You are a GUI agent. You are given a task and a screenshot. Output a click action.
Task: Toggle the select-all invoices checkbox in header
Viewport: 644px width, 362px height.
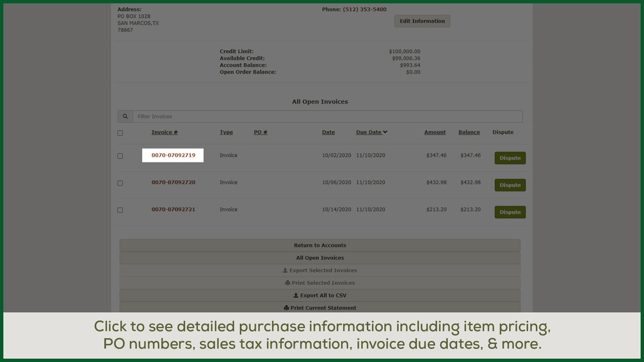point(120,133)
